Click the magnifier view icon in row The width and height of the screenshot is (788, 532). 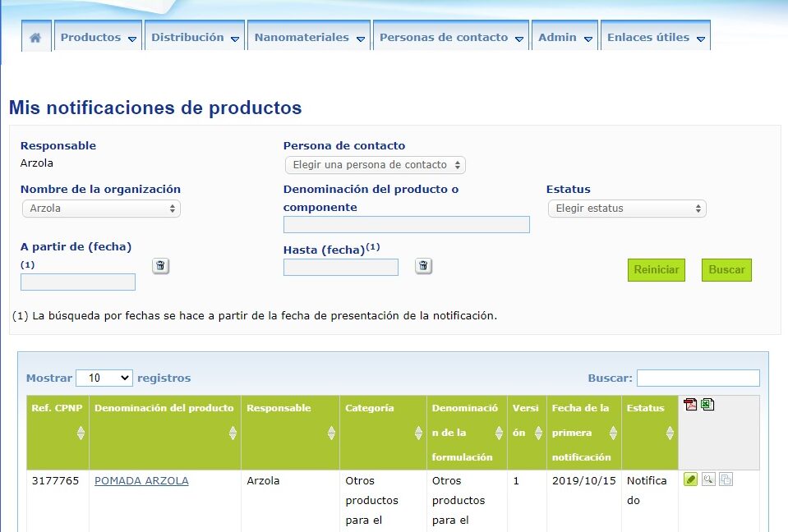tap(707, 479)
